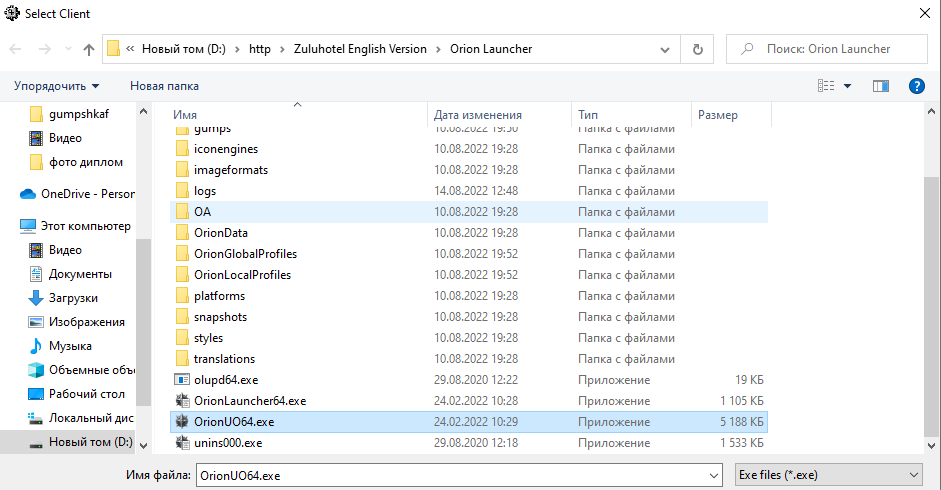Click the Orion Launcher breadcrumb
Image resolution: width=941 pixels, height=490 pixels.
[x=491, y=49]
